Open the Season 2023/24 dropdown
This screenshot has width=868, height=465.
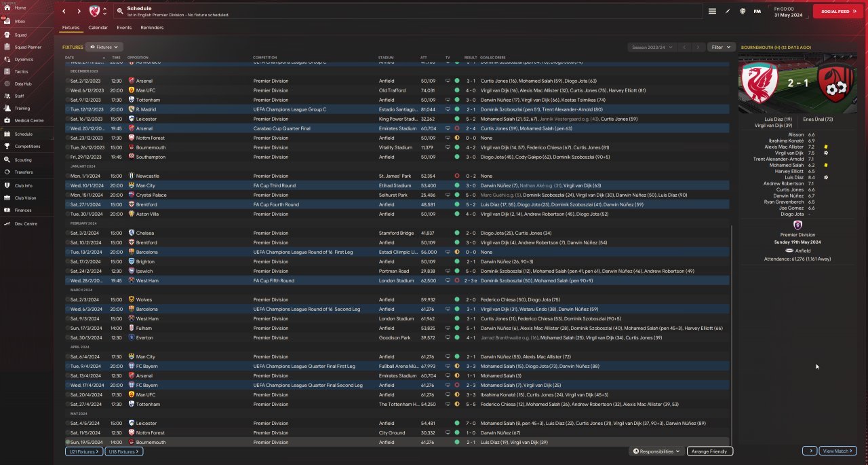pyautogui.click(x=652, y=47)
